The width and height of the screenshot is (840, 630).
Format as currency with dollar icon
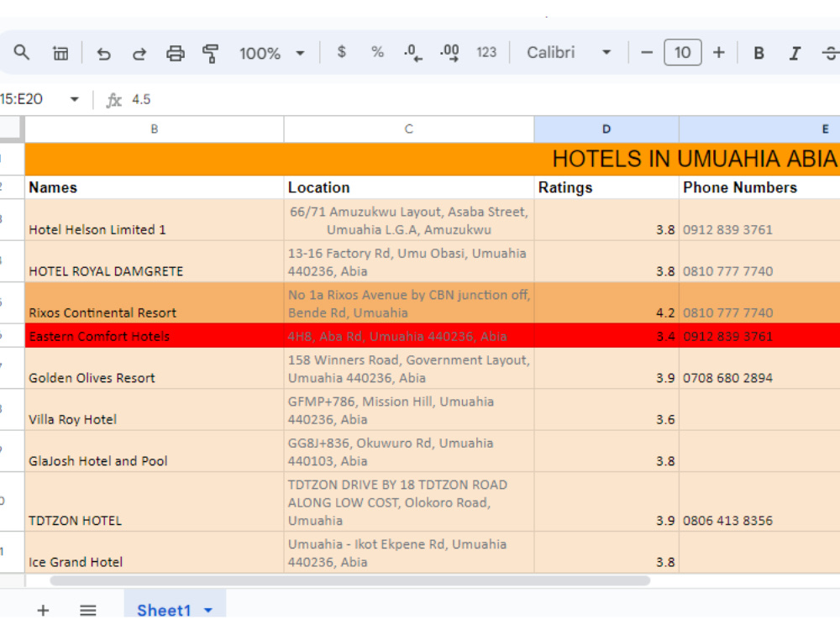(x=341, y=52)
